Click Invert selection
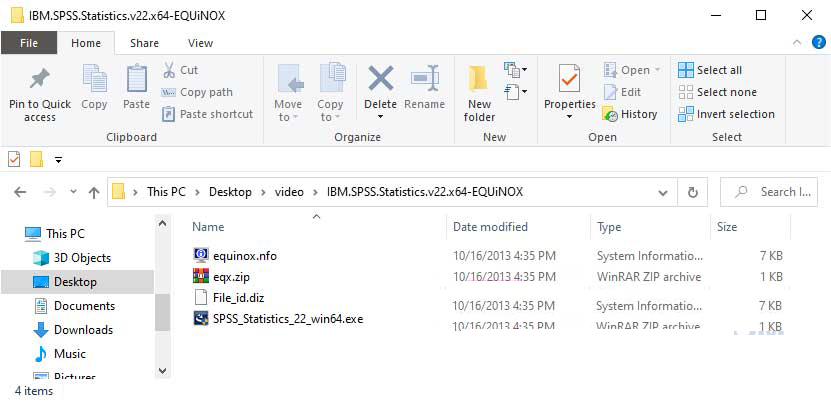This screenshot has height=403, width=831. pos(726,114)
